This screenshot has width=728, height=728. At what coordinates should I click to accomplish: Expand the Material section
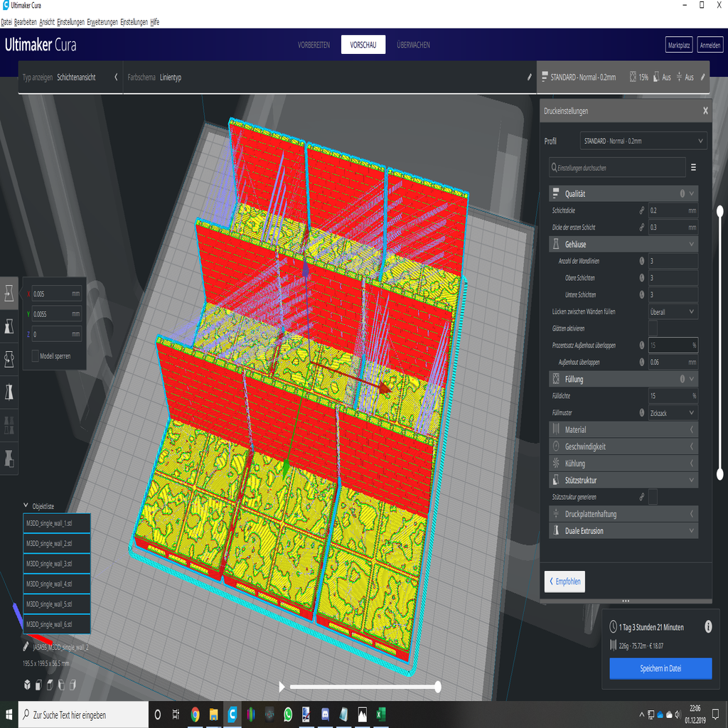tap(623, 429)
